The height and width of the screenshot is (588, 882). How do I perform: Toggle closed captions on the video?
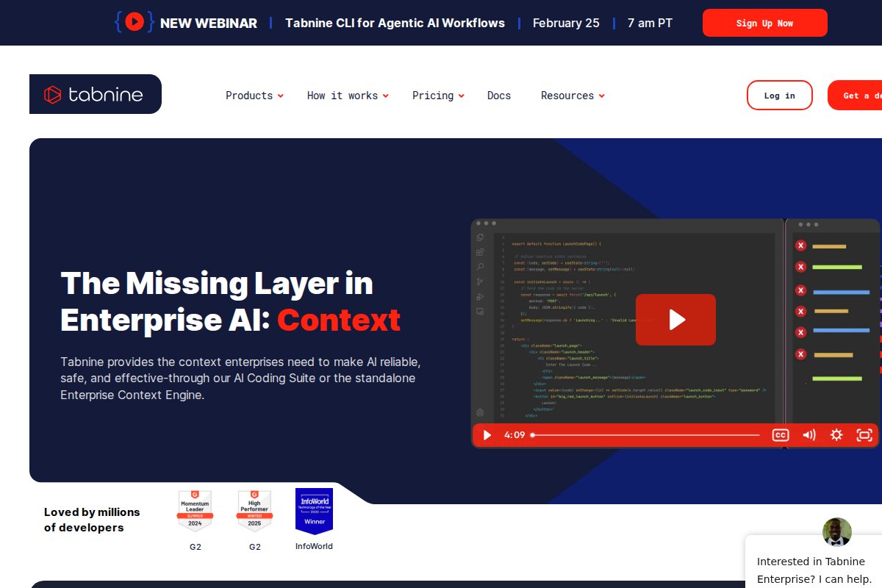point(780,435)
